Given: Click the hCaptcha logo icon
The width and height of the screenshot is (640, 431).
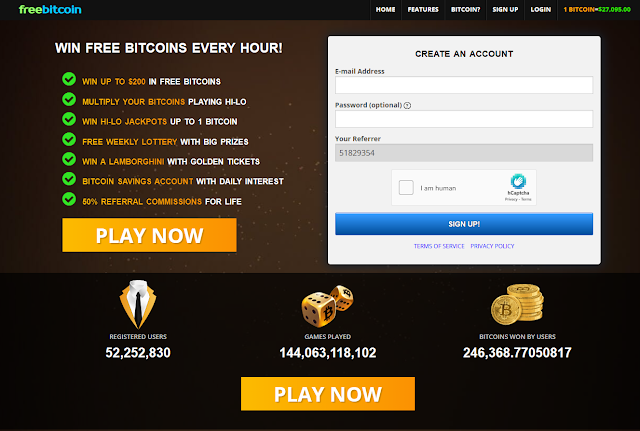Looking at the screenshot, I should [x=518, y=181].
